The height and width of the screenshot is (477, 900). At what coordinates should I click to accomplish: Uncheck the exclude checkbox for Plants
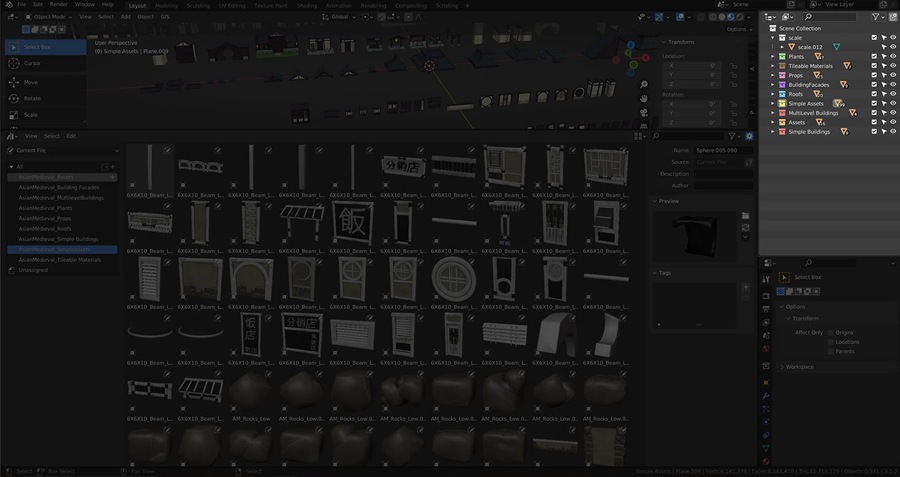click(x=874, y=57)
